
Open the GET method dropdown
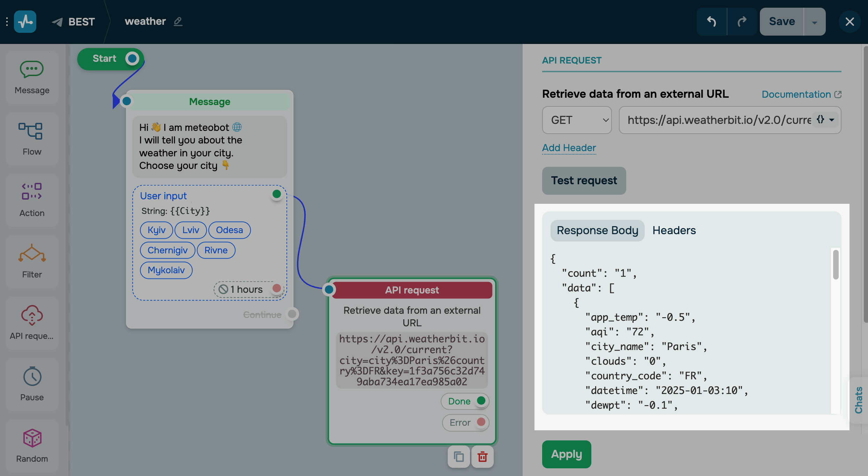577,120
